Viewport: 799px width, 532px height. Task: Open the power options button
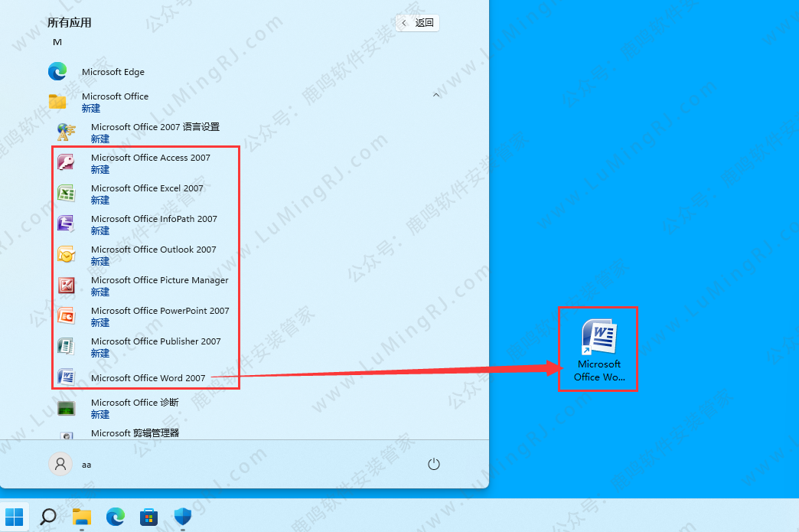(x=434, y=464)
